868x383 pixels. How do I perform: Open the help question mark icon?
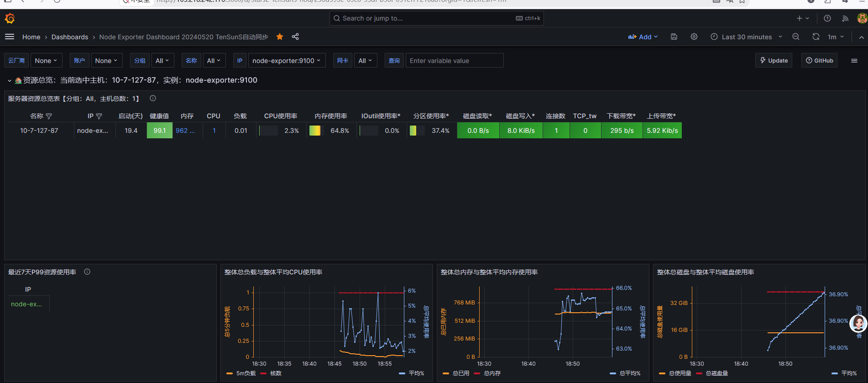[x=827, y=18]
